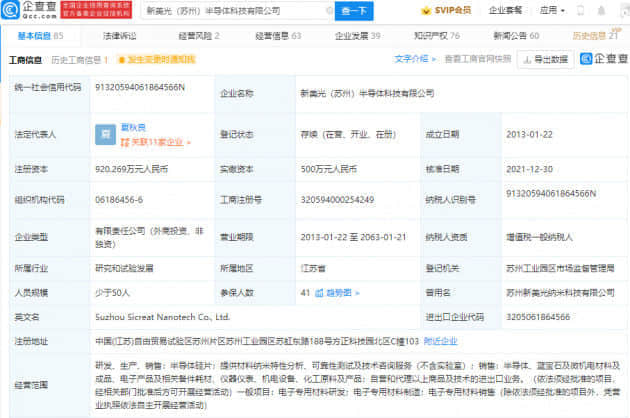Open the 经营信息 tab
The height and width of the screenshot is (418, 630).
(278, 36)
